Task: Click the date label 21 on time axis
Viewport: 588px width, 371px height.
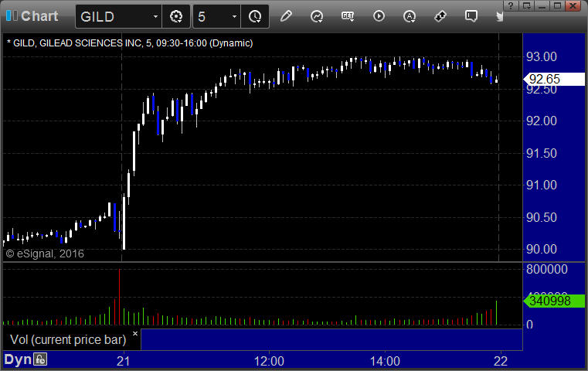Action: pos(124,361)
